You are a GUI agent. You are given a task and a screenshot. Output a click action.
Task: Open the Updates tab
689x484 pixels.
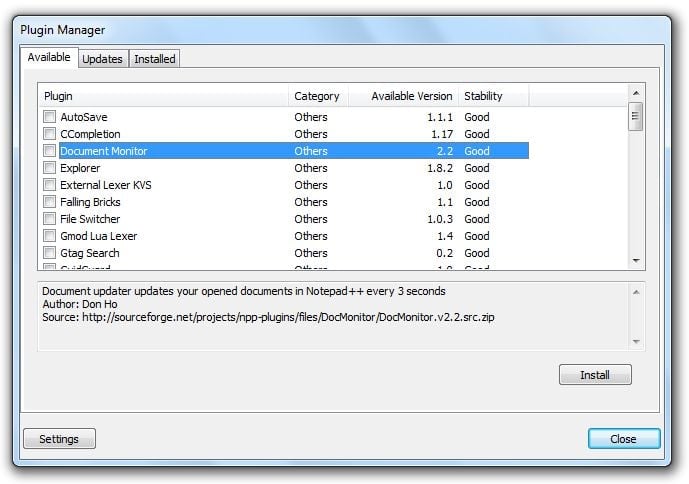102,59
